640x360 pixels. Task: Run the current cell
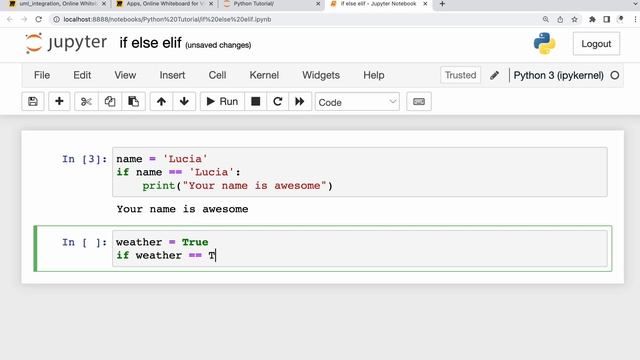coord(222,101)
